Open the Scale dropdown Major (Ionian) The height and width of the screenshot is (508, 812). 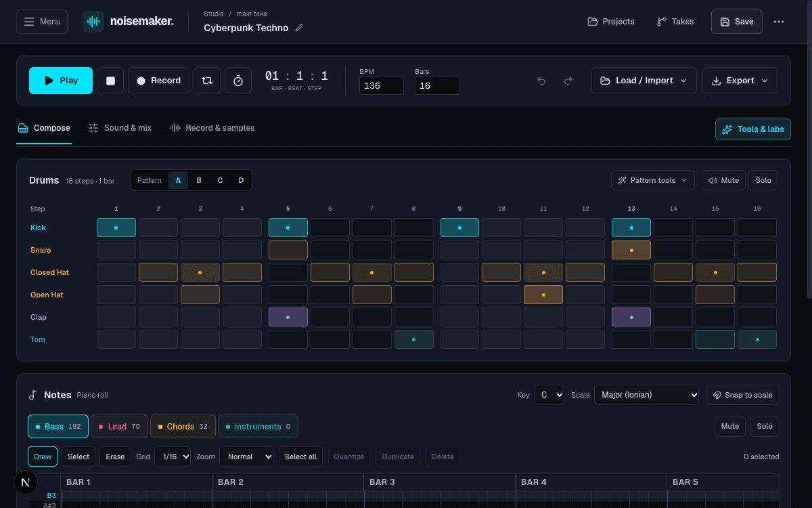click(646, 395)
